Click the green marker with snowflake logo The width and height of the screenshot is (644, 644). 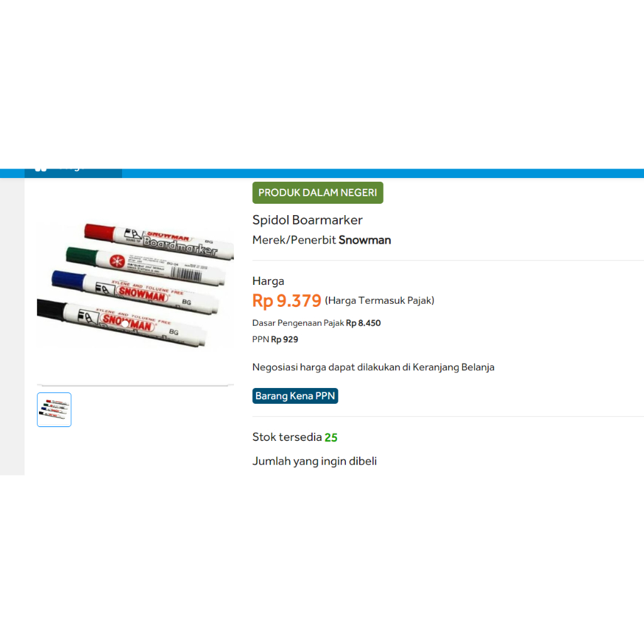(145, 265)
